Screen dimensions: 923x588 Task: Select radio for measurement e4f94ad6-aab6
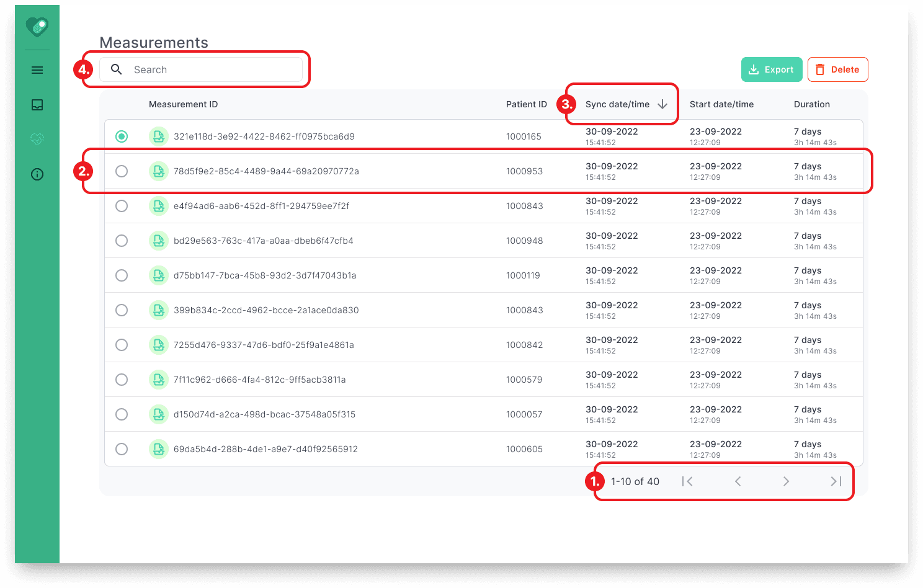pos(122,206)
